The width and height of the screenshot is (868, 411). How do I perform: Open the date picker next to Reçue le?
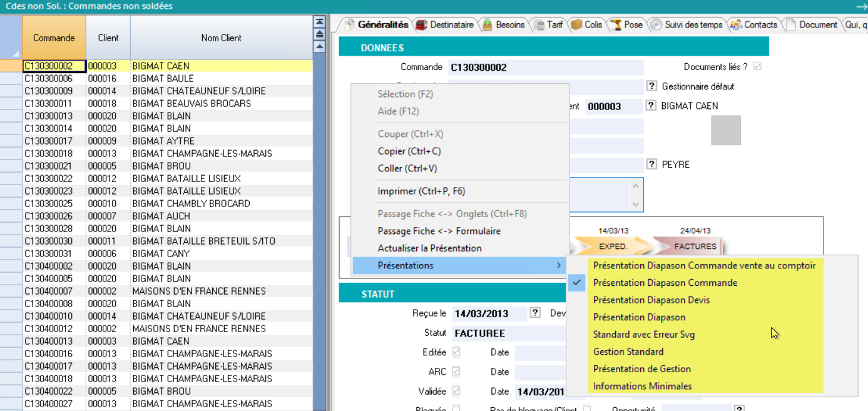[535, 313]
